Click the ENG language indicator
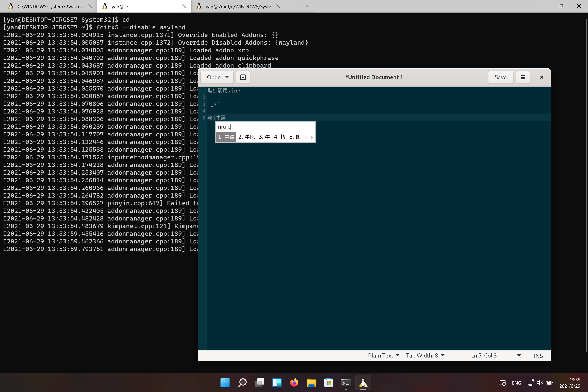Screen dimensions: 588x392 [x=516, y=383]
